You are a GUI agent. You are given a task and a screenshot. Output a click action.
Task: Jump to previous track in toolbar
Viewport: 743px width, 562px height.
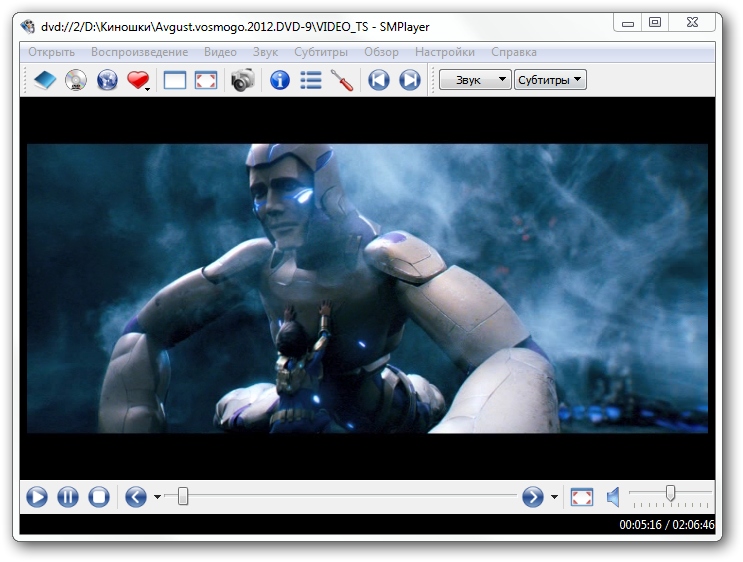[378, 81]
